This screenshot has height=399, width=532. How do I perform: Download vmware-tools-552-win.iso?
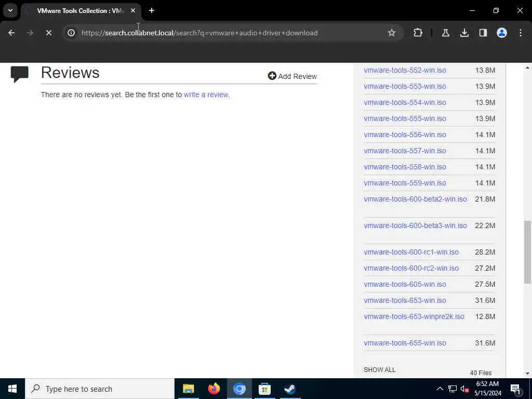[x=405, y=70]
